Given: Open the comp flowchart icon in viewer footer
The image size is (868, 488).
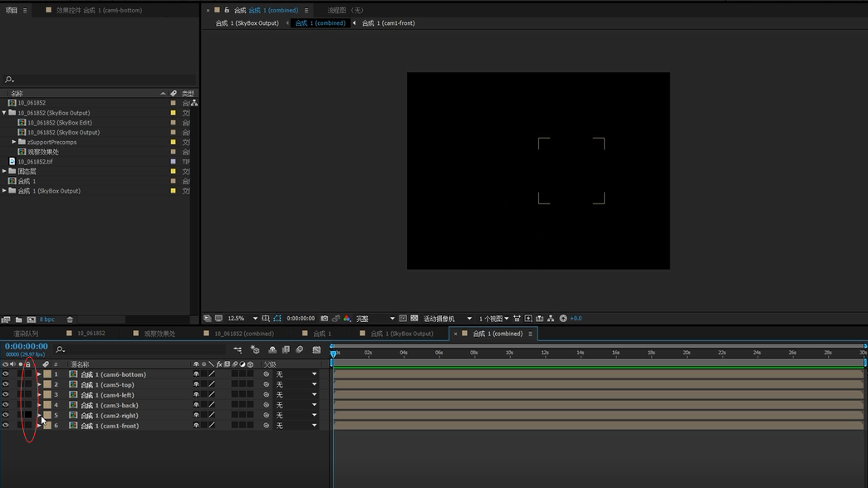Looking at the screenshot, I should tap(551, 319).
